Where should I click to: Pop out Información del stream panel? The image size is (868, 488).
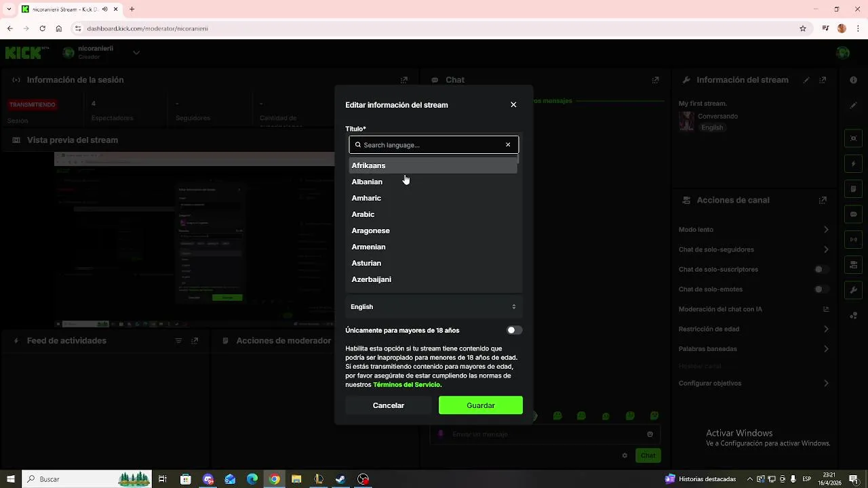823,80
